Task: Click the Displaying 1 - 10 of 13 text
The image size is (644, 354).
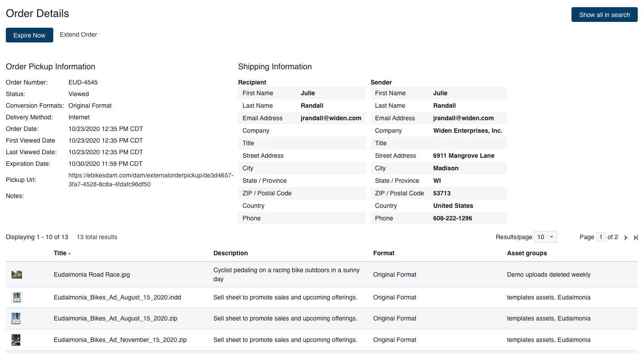Action: click(37, 237)
